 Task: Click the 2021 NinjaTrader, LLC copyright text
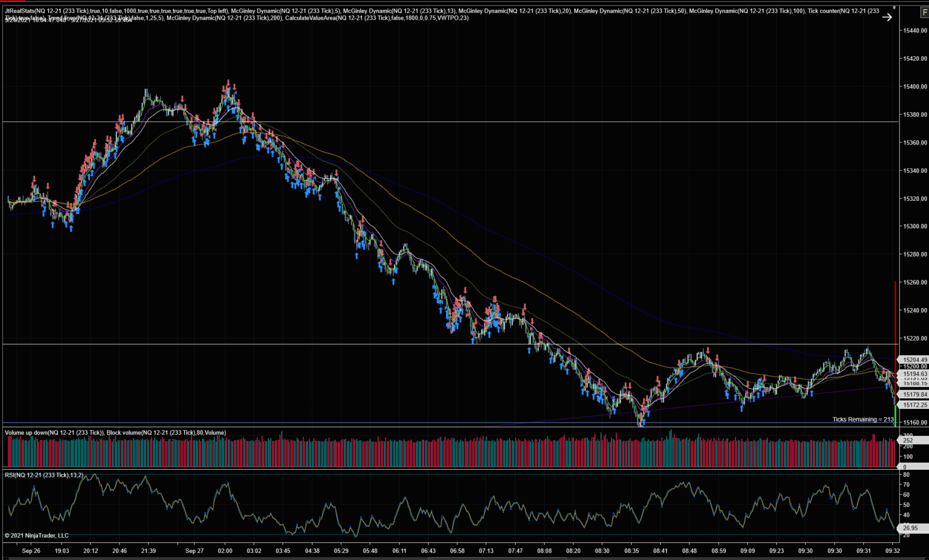37,535
